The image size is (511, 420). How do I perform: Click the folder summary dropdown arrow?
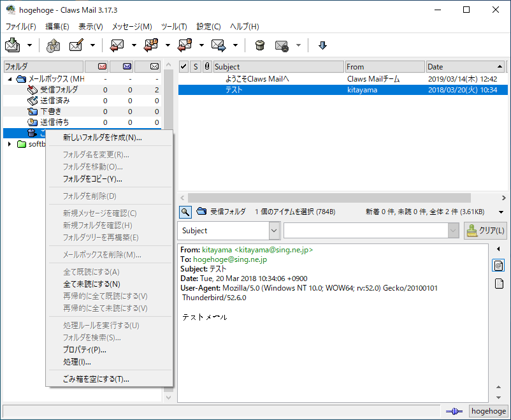[x=501, y=212]
